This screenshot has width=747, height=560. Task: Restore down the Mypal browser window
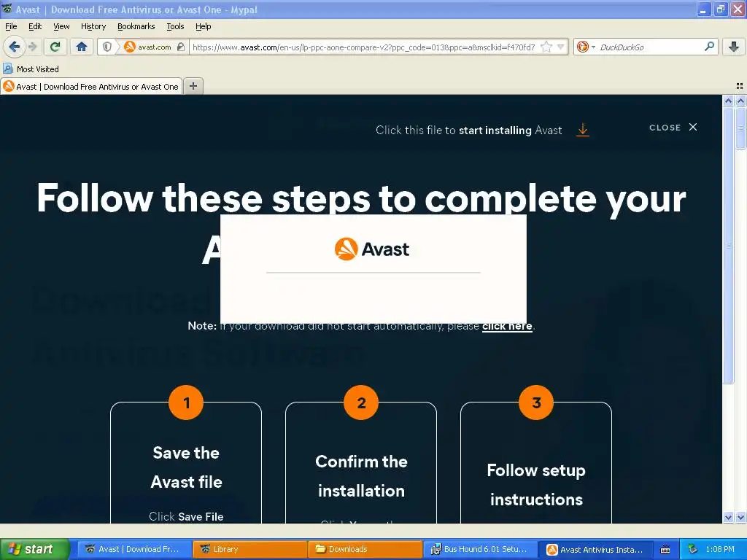[721, 9]
